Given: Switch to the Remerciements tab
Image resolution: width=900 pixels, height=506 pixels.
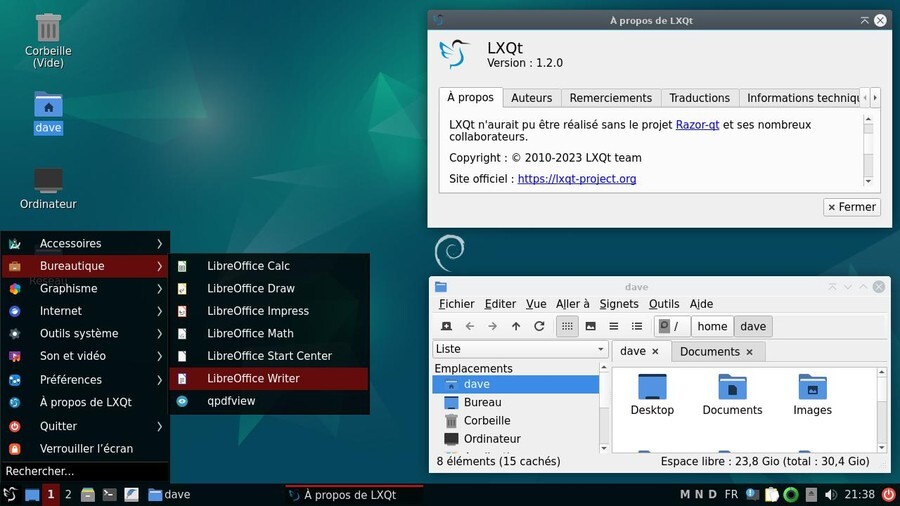Looking at the screenshot, I should point(611,98).
